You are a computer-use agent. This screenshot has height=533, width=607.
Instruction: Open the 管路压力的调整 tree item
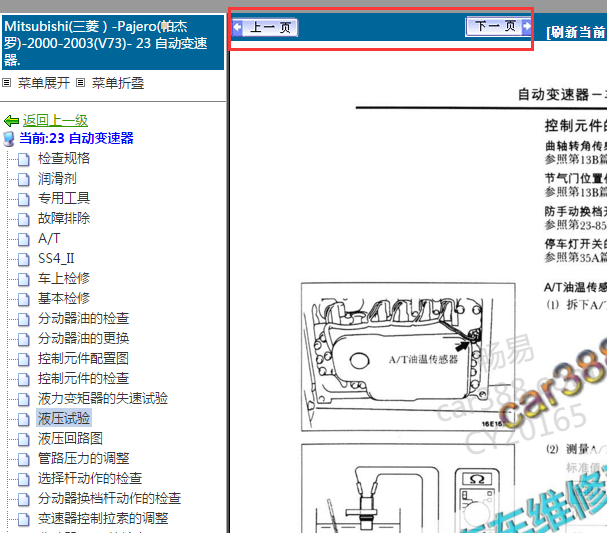tap(83, 459)
